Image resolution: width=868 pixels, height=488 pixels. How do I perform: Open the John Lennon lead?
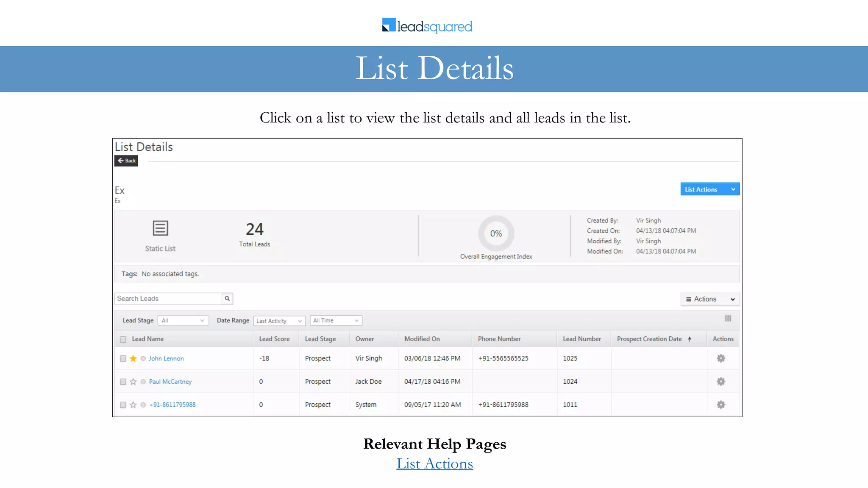(x=166, y=358)
